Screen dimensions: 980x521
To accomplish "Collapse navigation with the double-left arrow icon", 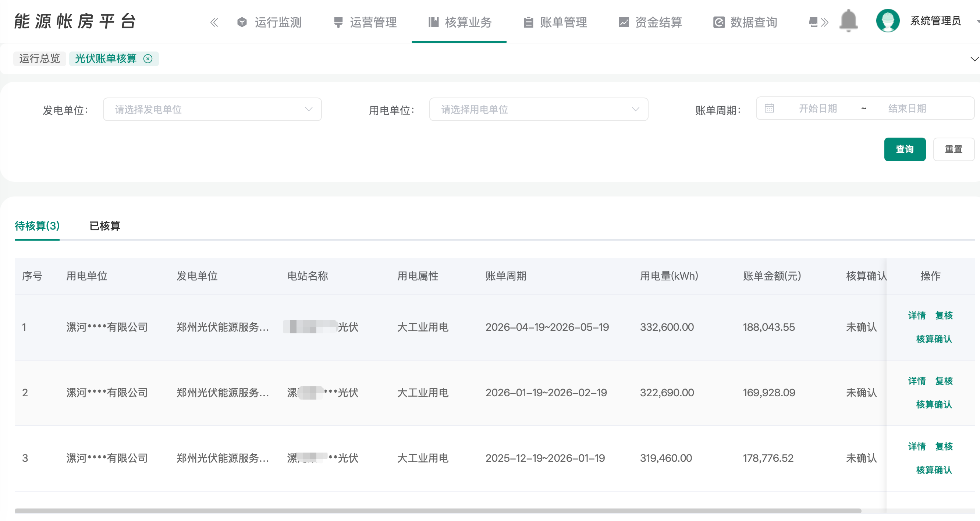I will [214, 22].
